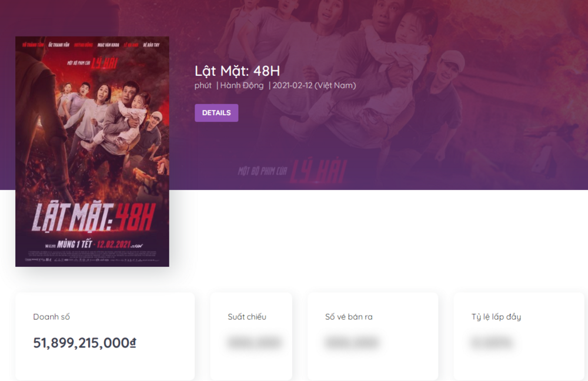588x381 pixels.
Task: Select the Tỷ lệ lấp đầy label
Action: click(496, 317)
